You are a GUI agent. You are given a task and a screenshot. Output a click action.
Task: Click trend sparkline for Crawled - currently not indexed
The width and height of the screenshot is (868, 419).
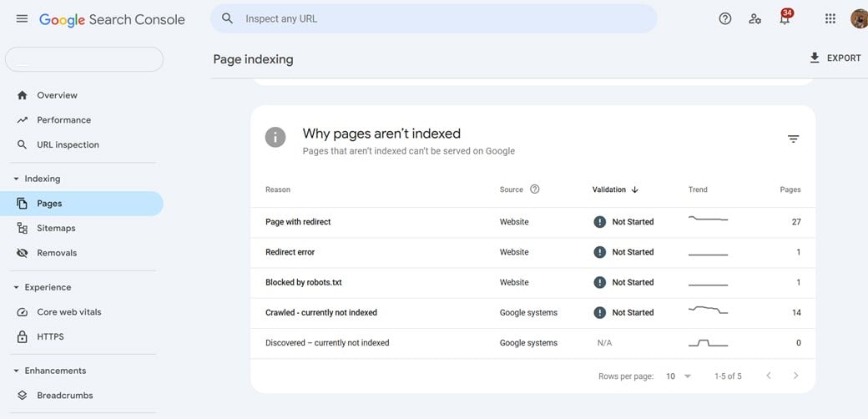(708, 310)
